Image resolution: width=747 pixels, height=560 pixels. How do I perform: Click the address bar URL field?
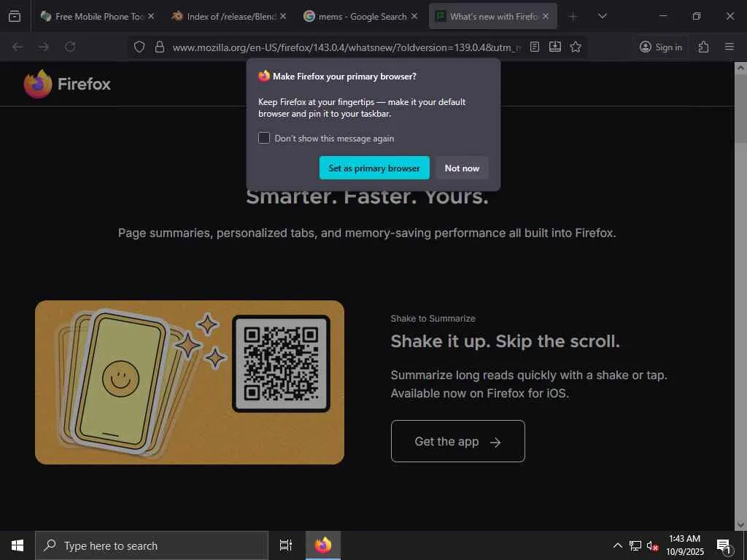[347, 47]
